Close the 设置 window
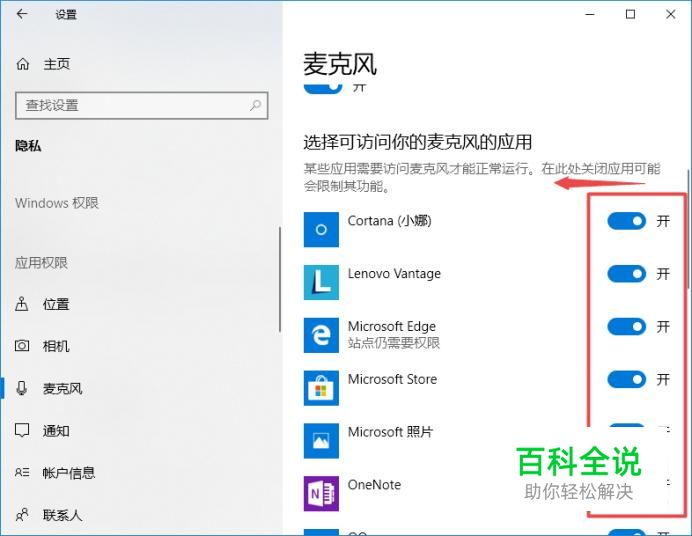This screenshot has width=692, height=536. coord(670,14)
